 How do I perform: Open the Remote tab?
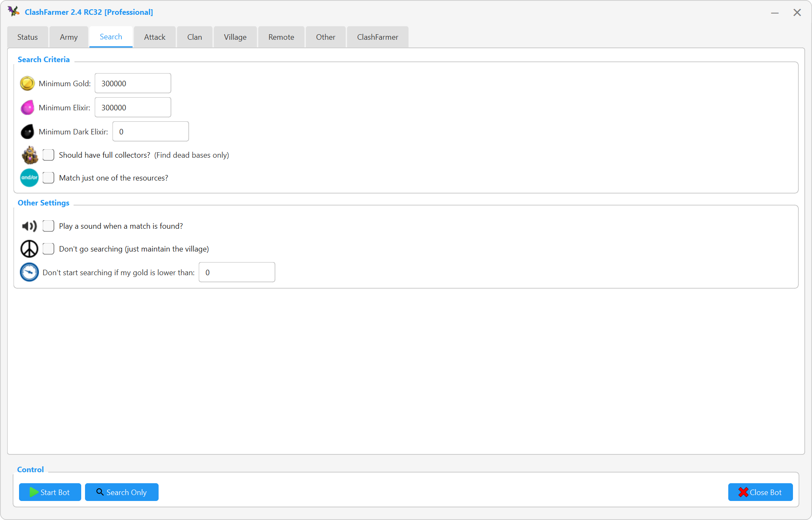pyautogui.click(x=281, y=37)
